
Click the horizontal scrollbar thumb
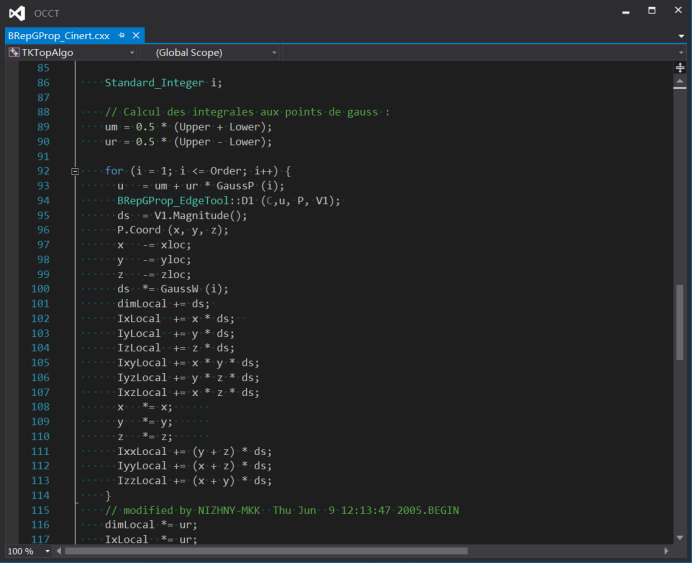(x=267, y=551)
